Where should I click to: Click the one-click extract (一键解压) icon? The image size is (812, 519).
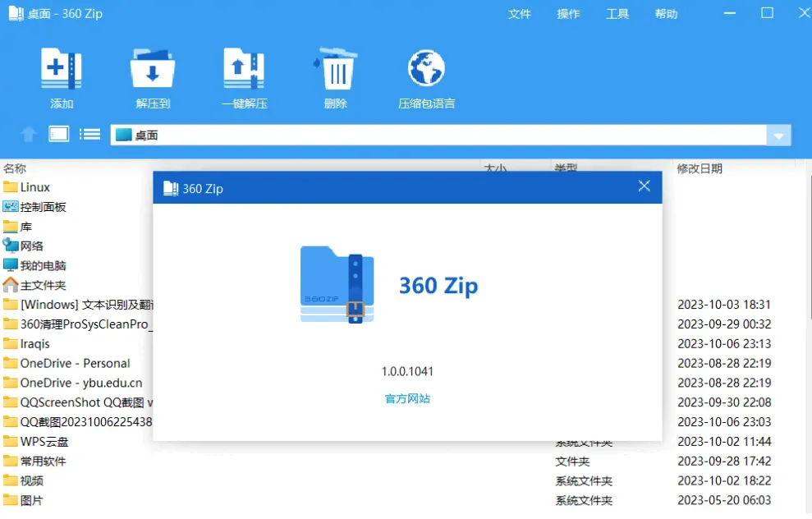pyautogui.click(x=244, y=68)
